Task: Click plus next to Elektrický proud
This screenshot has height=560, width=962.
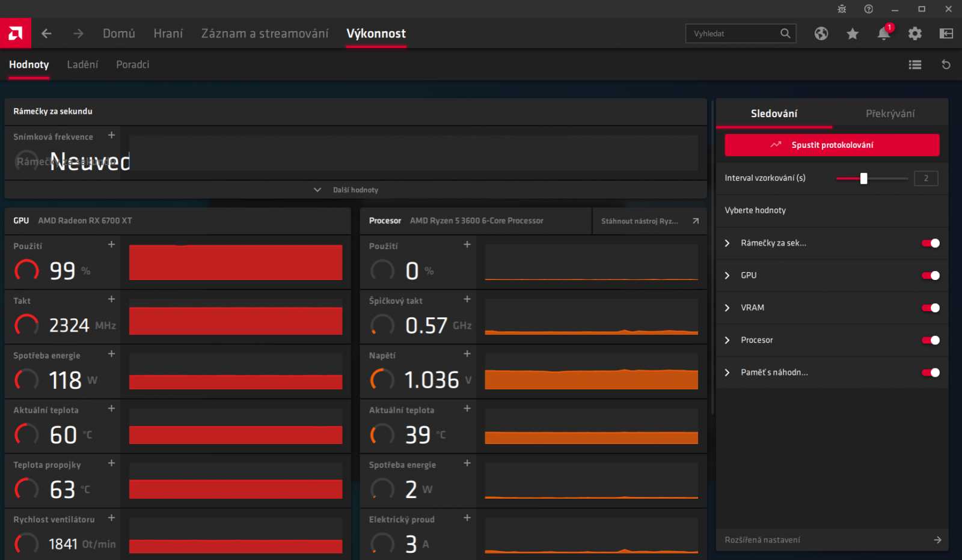Action: click(467, 518)
